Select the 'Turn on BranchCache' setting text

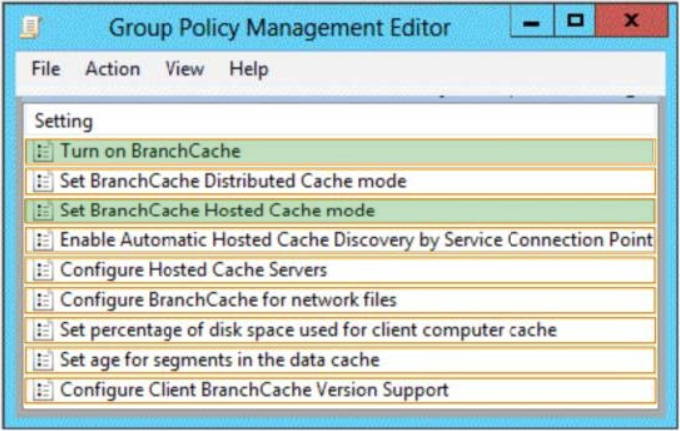click(x=150, y=151)
